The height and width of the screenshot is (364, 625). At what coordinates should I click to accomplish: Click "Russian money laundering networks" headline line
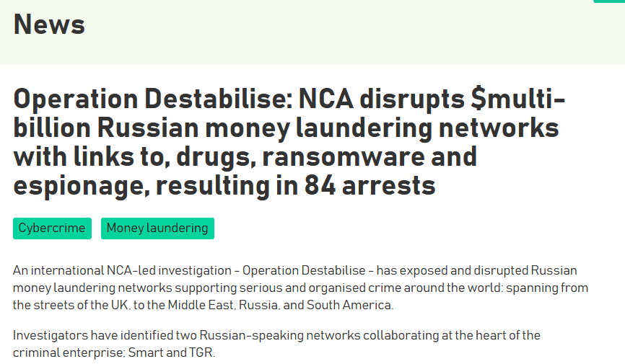point(328,128)
